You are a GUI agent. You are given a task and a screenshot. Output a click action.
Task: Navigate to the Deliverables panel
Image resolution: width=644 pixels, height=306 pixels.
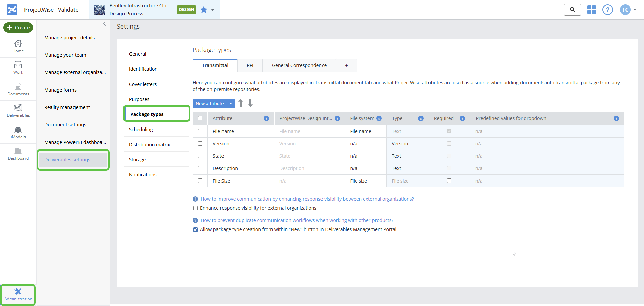point(18,111)
